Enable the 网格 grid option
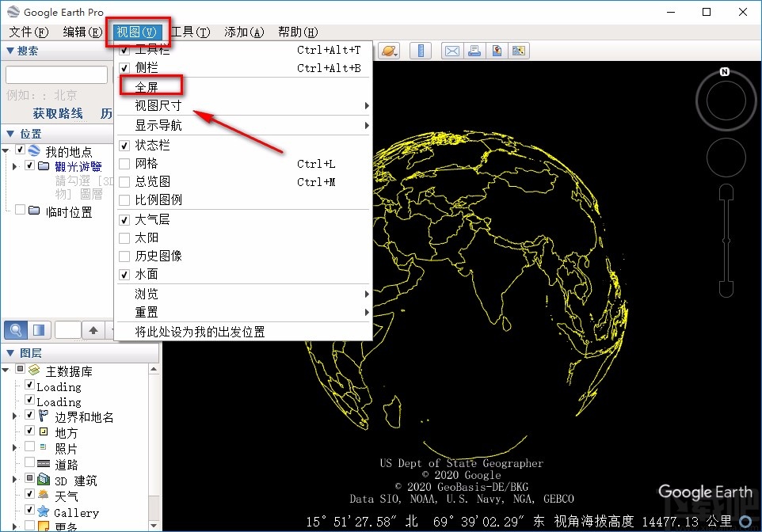762x532 pixels. tap(124, 164)
